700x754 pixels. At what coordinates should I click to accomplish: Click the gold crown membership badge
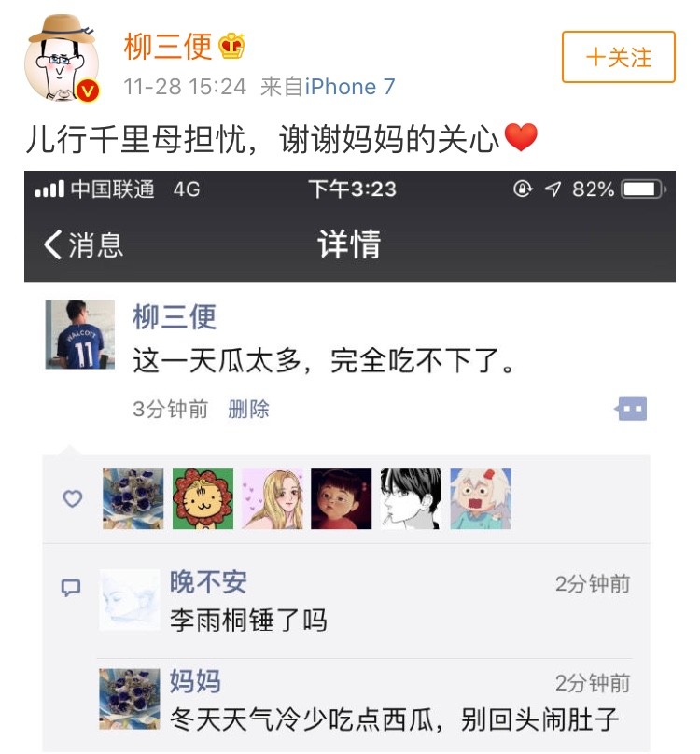tap(231, 46)
